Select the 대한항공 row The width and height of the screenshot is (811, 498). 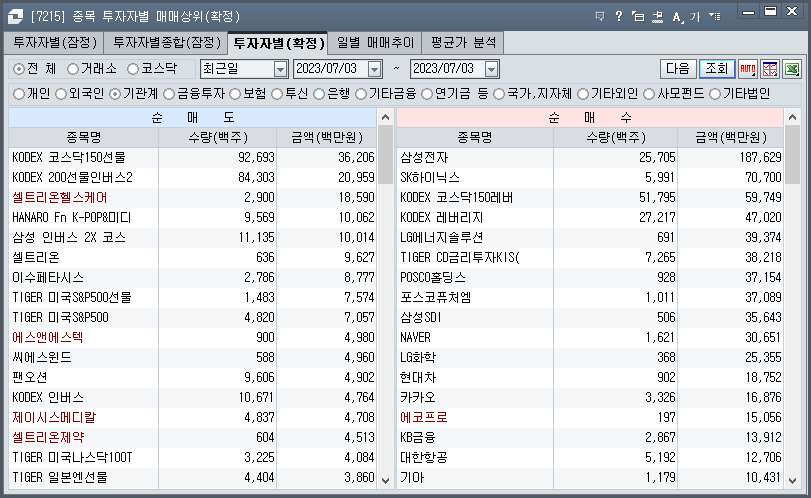590,458
